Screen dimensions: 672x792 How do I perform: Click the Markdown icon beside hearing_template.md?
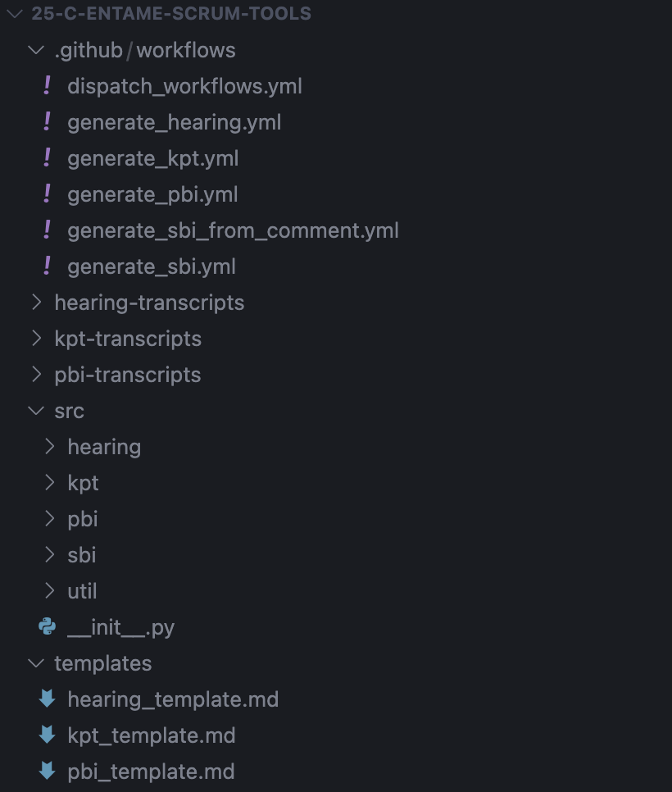pos(47,699)
